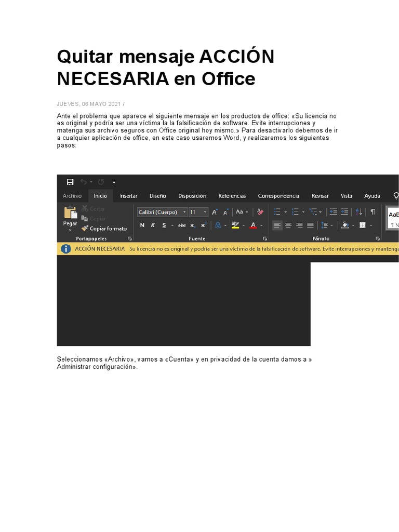
Task: Toggle superscript x² formatting
Action: [204, 225]
